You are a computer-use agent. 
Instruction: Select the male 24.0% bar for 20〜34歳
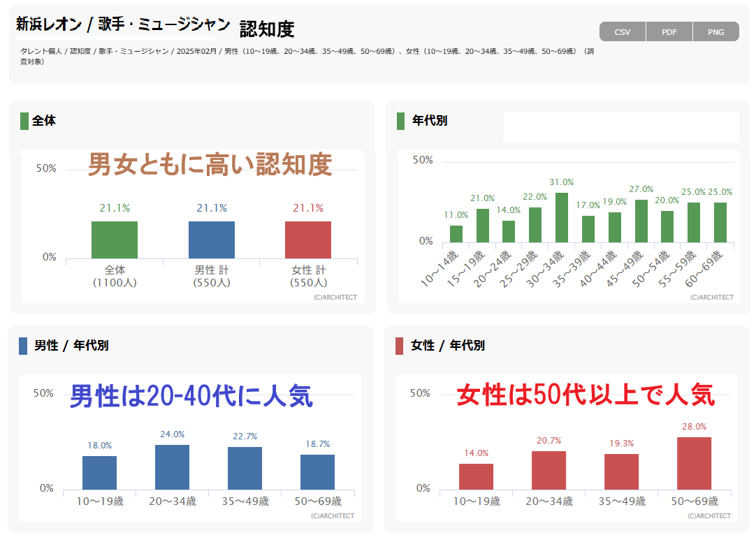pyautogui.click(x=172, y=467)
